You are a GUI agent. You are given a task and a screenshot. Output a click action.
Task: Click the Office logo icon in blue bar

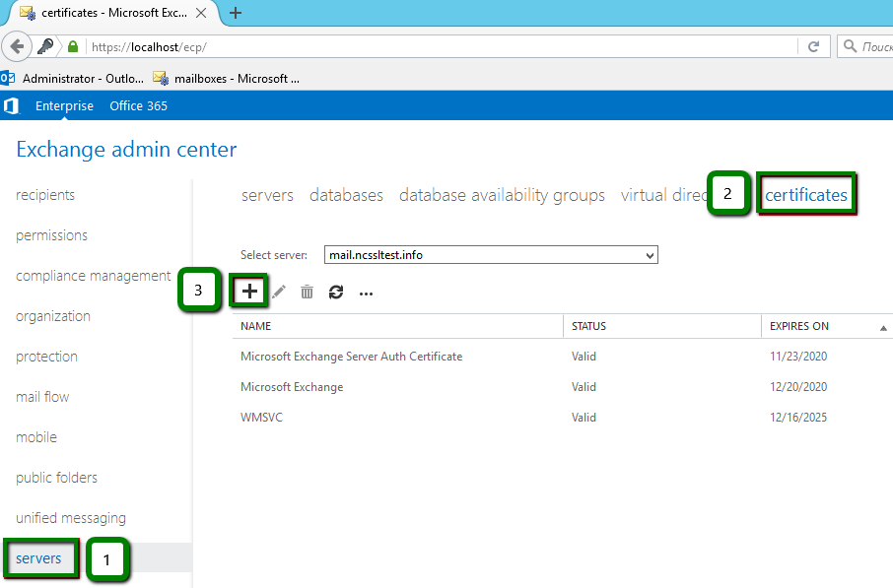(12, 105)
